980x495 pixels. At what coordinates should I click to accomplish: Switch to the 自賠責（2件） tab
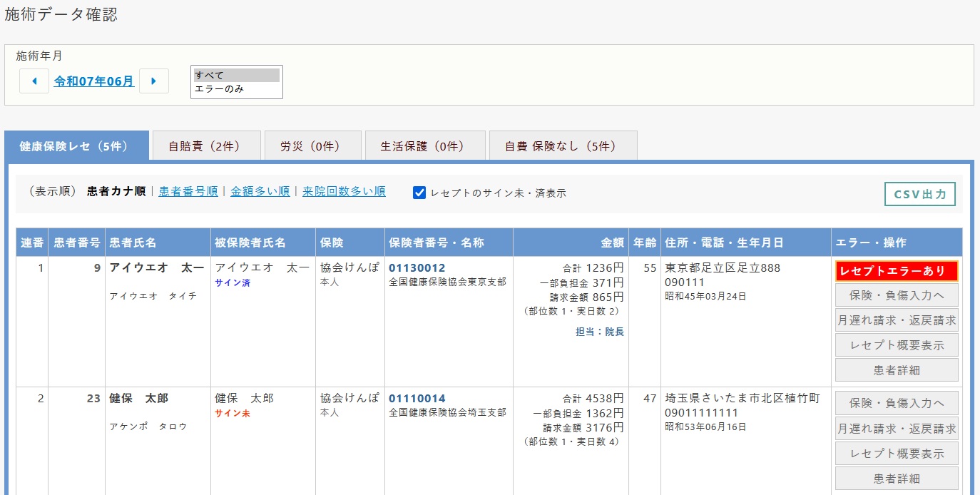204,146
